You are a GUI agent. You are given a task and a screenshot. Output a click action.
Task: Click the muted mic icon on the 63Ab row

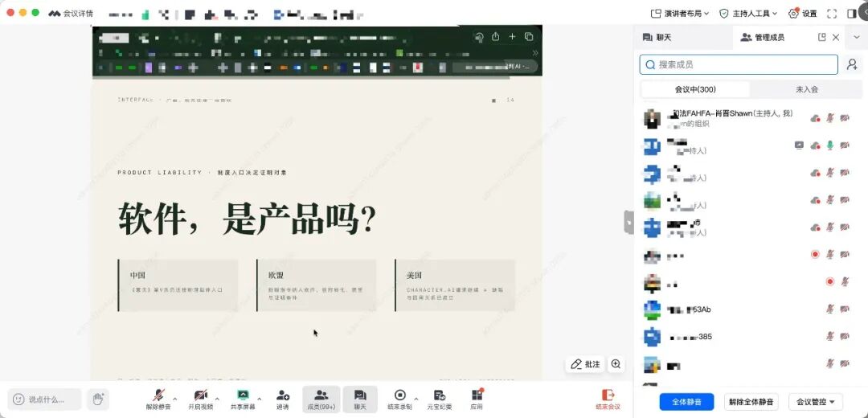click(x=829, y=309)
